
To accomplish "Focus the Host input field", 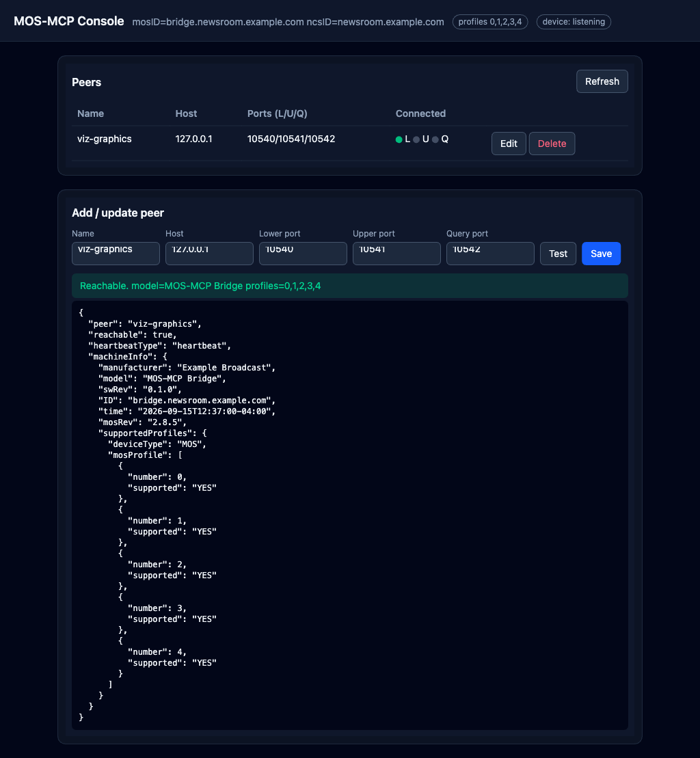I will [209, 254].
